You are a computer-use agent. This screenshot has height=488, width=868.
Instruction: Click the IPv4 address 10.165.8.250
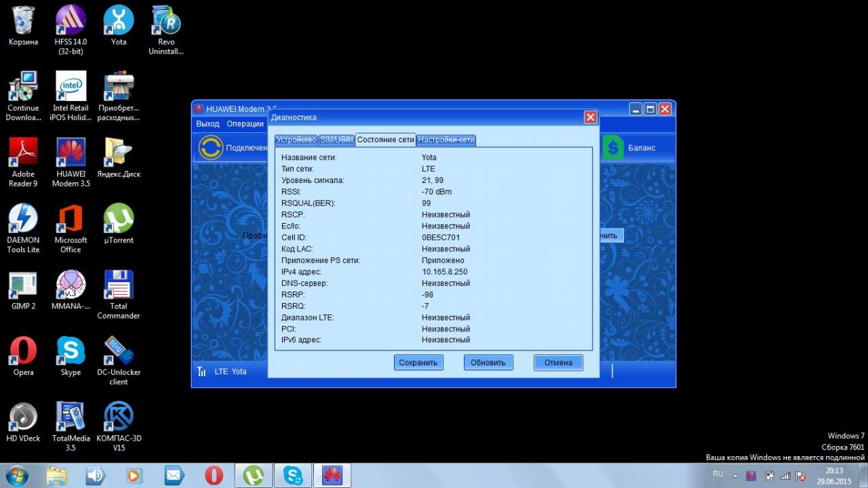[x=445, y=272]
